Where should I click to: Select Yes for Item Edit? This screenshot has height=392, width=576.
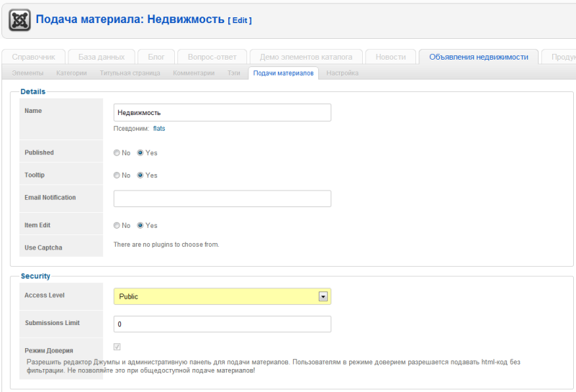coord(140,226)
